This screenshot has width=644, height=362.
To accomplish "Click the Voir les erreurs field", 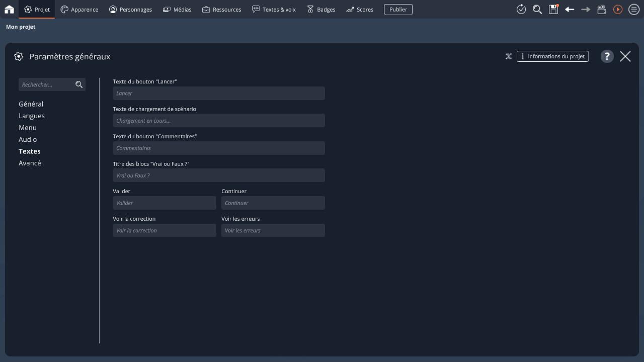I will pyautogui.click(x=273, y=230).
